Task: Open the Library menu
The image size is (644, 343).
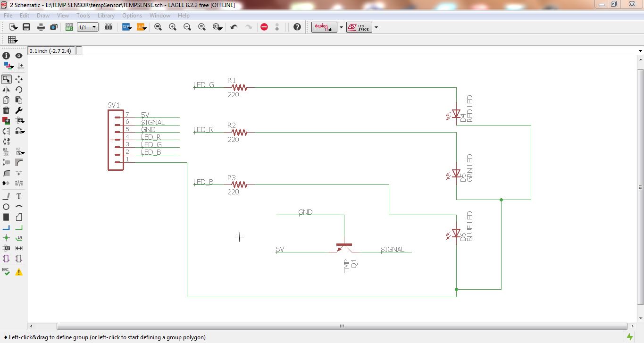Action: (x=106, y=15)
